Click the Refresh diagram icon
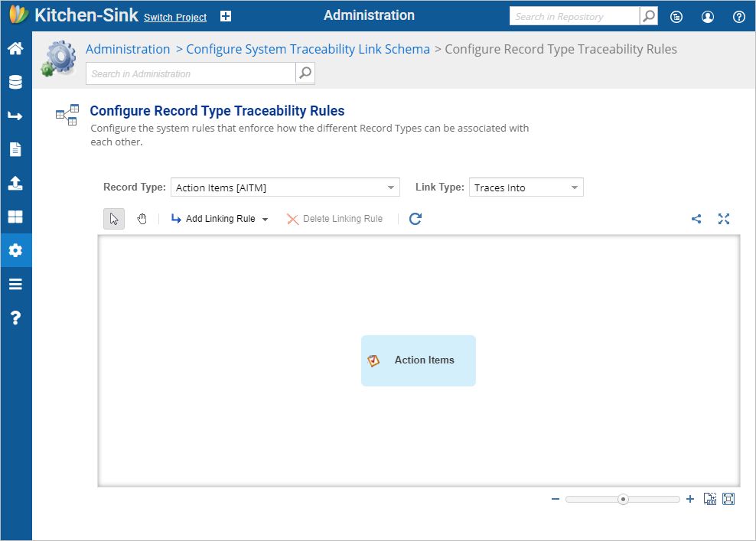The height and width of the screenshot is (541, 756). click(415, 219)
